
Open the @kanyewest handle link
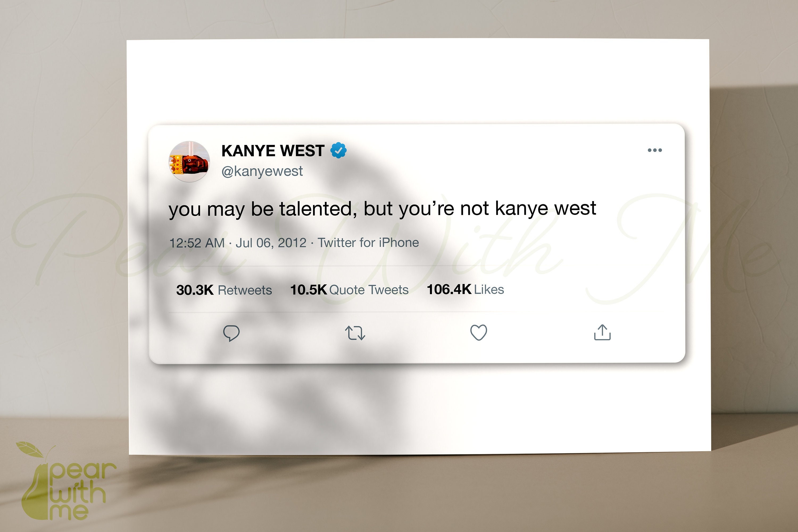[x=262, y=171]
